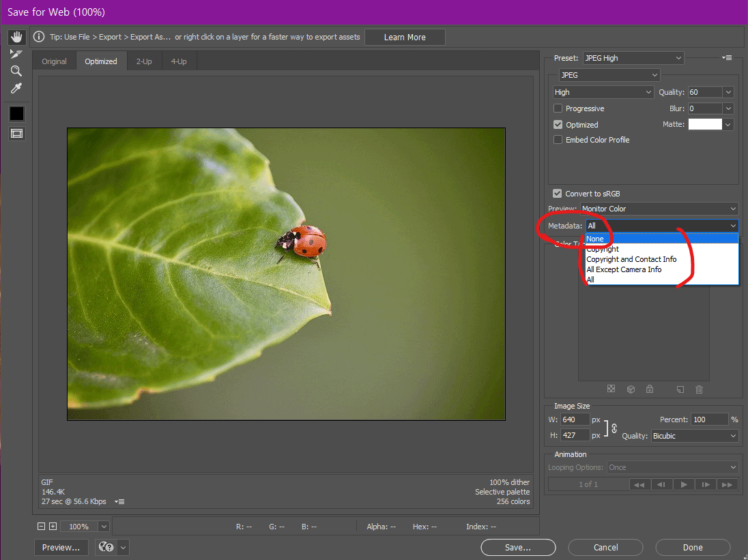Open the Optimize panel menu icon

[x=727, y=58]
